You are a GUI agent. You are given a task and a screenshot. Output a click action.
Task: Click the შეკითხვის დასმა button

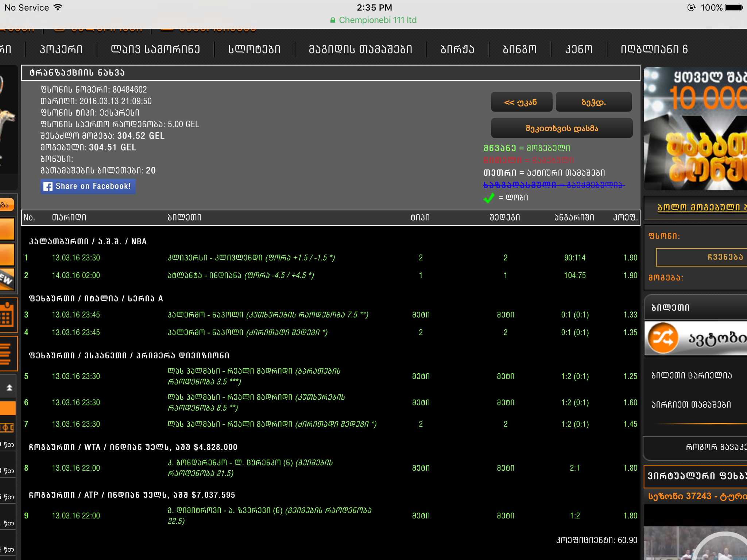pyautogui.click(x=561, y=128)
